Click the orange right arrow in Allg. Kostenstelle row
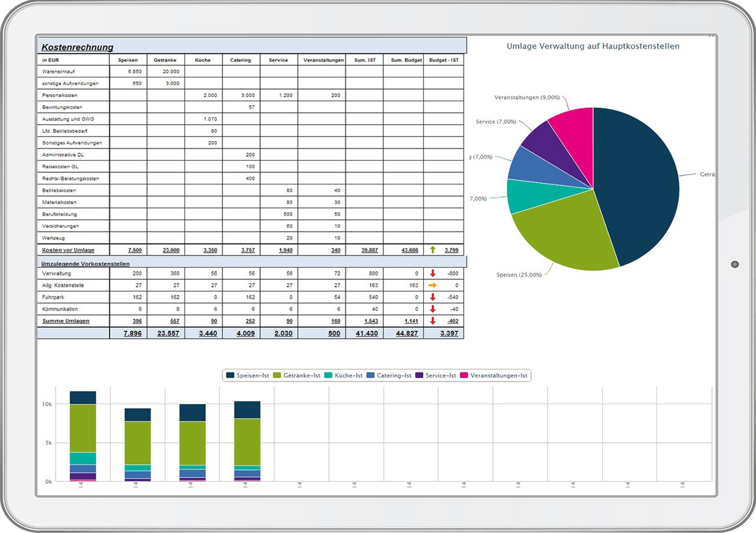756x533 pixels. click(433, 285)
